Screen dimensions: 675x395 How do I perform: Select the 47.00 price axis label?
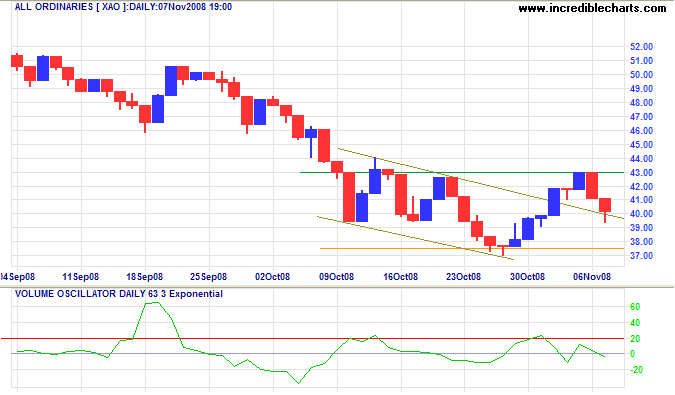tap(641, 117)
